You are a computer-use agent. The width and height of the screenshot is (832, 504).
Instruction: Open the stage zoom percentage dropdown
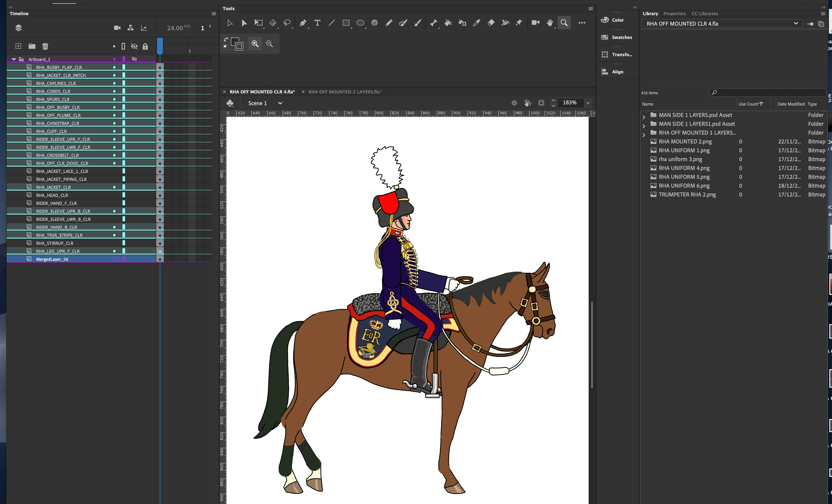click(588, 103)
